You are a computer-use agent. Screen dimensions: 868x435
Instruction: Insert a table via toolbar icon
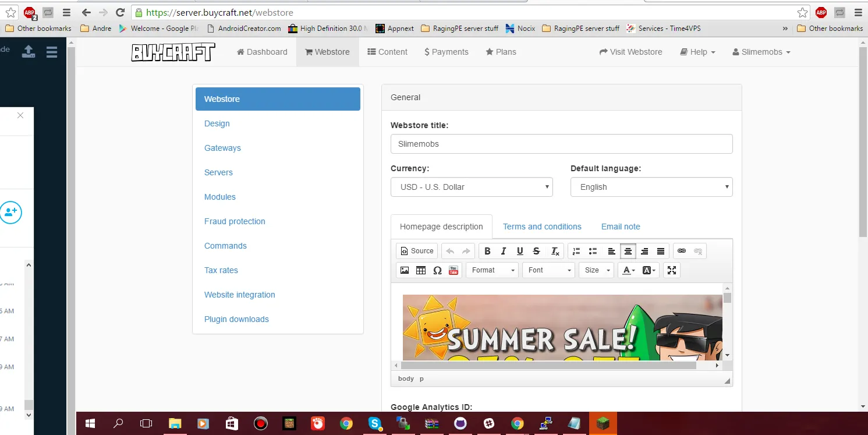421,270
